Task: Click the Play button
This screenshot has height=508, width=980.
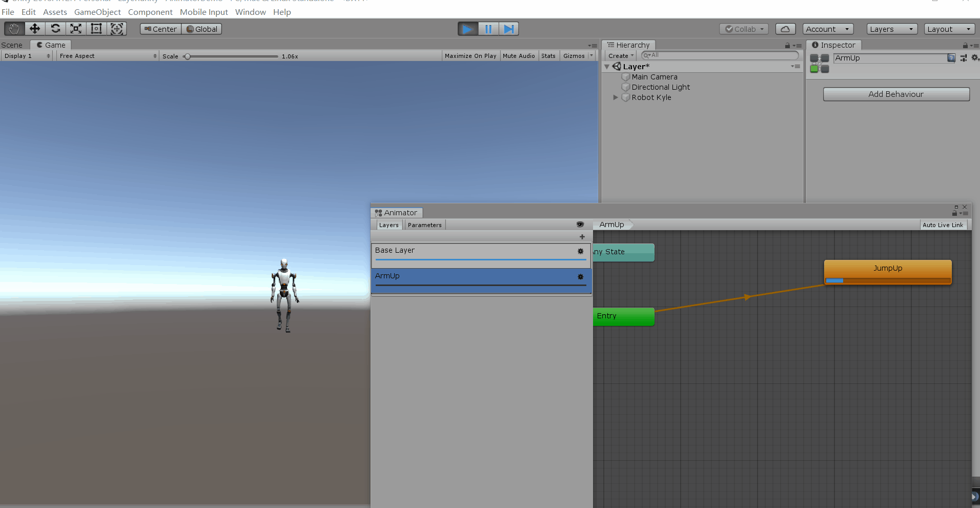Action: click(467, 29)
